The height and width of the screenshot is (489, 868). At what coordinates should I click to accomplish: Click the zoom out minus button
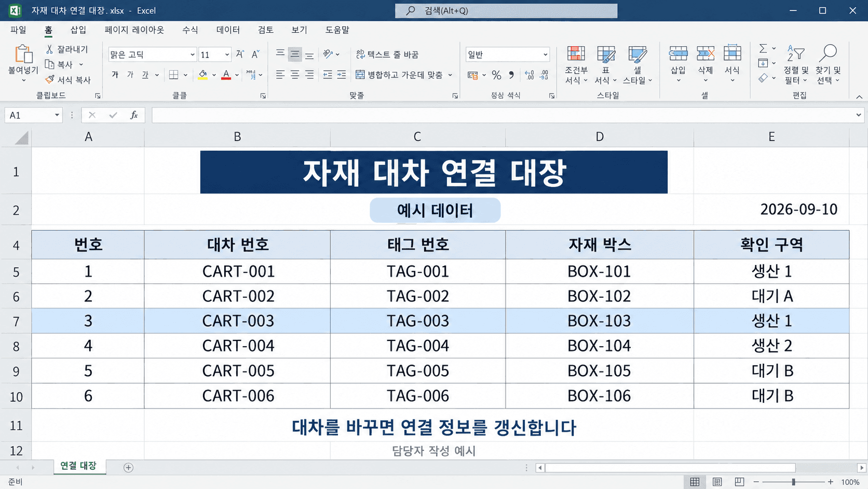(756, 482)
